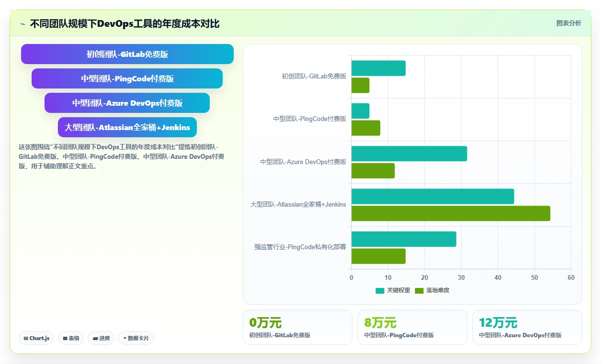Click 中型团队-Azure DevOps付费版 caption under 12万元
The width and height of the screenshot is (601, 364).
[x=520, y=335]
